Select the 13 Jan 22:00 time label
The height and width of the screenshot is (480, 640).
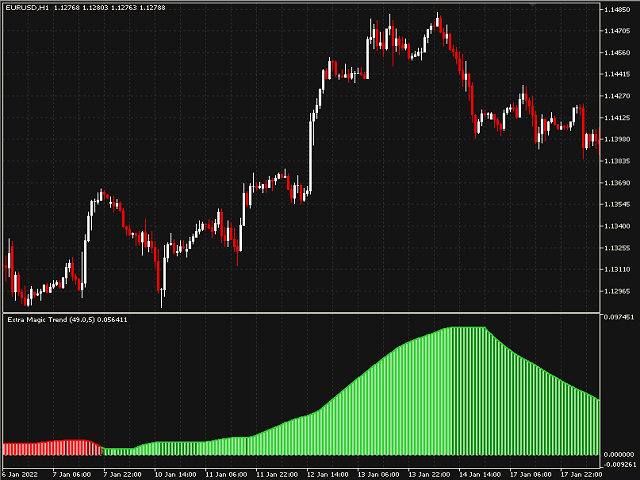(x=429, y=474)
